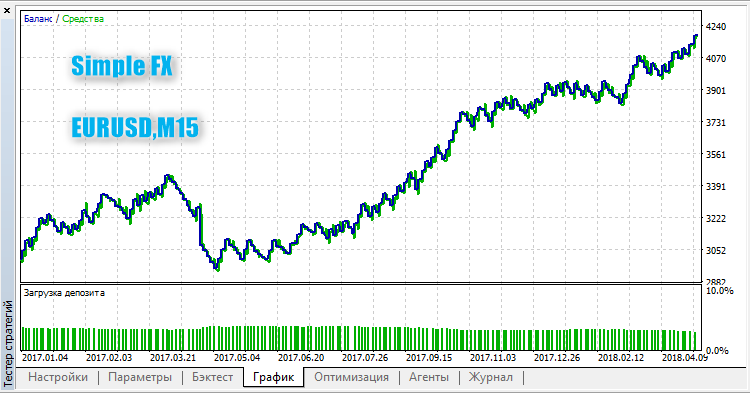Click the 2017.03.21 date label
This screenshot has height=394, width=750.
click(x=173, y=358)
